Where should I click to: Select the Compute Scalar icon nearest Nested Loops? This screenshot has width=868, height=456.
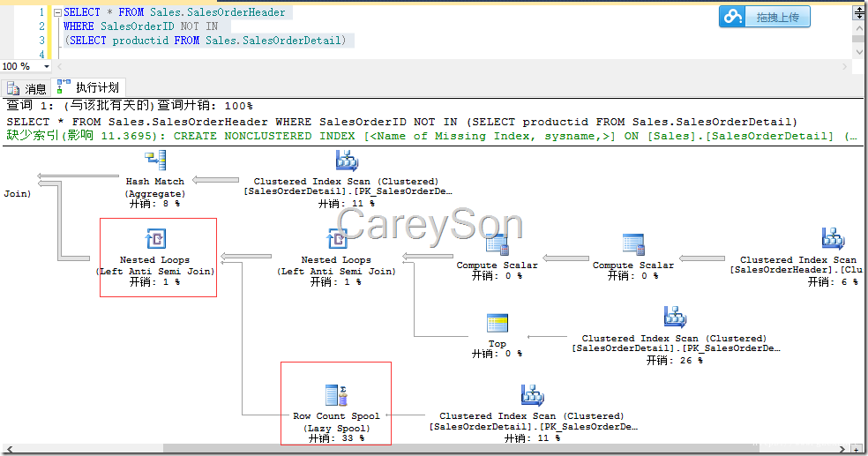pyautogui.click(x=498, y=244)
